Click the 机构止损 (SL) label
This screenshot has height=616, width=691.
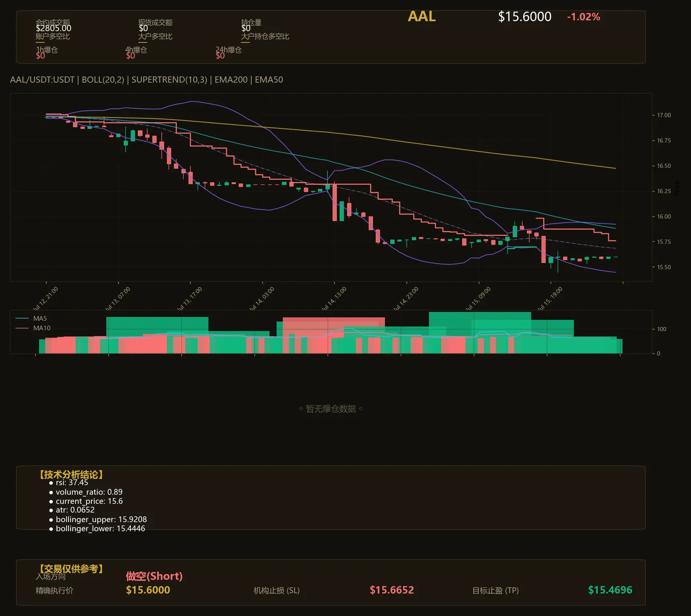[x=277, y=590]
